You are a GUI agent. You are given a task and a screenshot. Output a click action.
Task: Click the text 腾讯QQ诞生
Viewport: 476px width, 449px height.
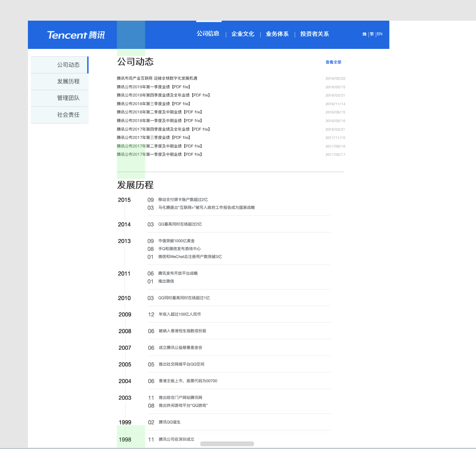(x=170, y=422)
